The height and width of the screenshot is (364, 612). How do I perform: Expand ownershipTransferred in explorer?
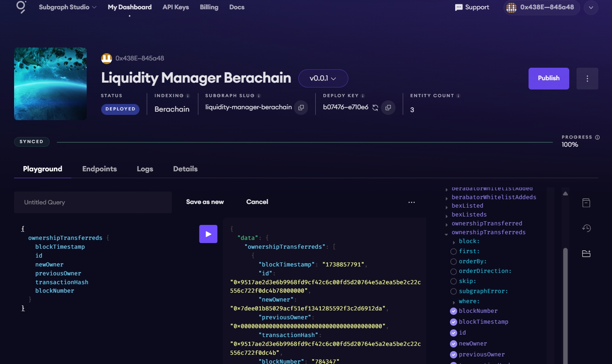coord(447,225)
